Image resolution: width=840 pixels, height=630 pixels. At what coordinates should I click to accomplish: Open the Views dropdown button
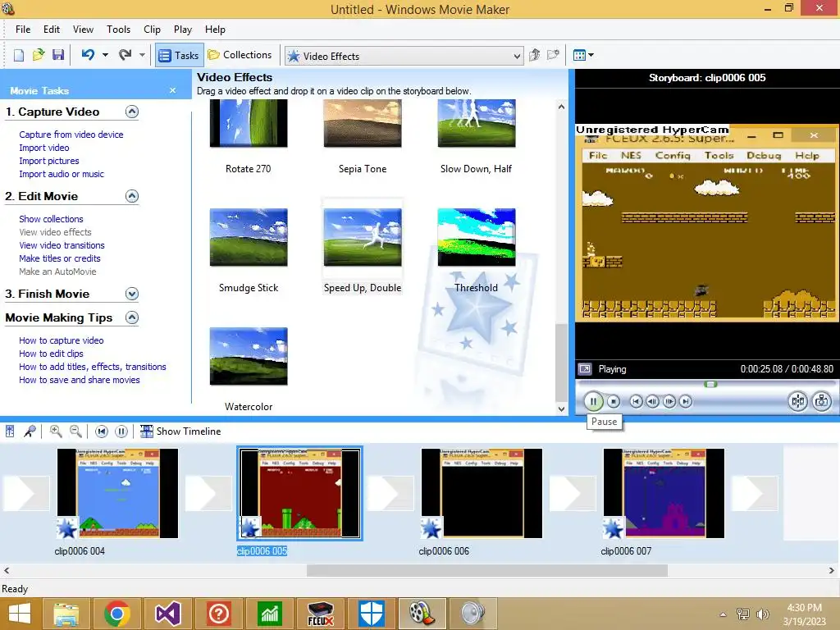coord(583,55)
